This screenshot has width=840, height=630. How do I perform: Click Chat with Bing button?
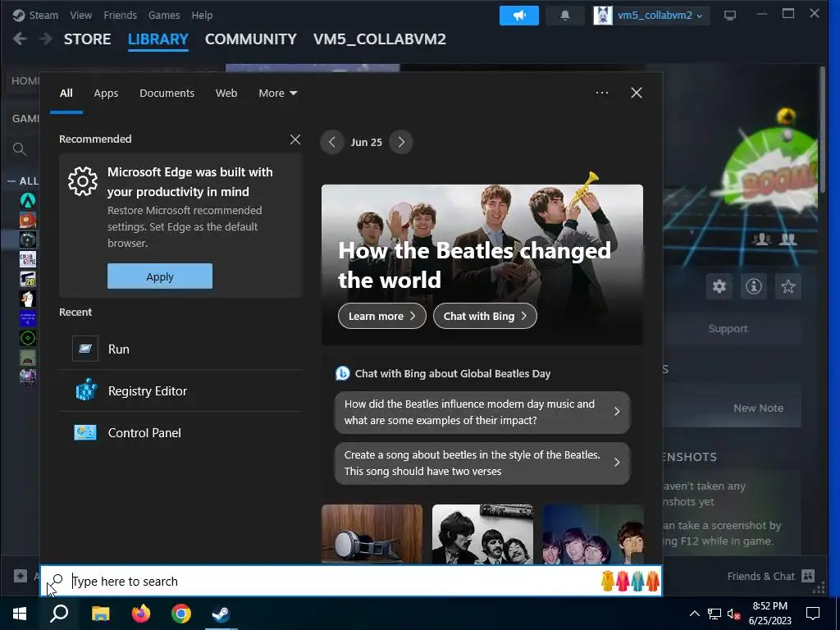[485, 316]
